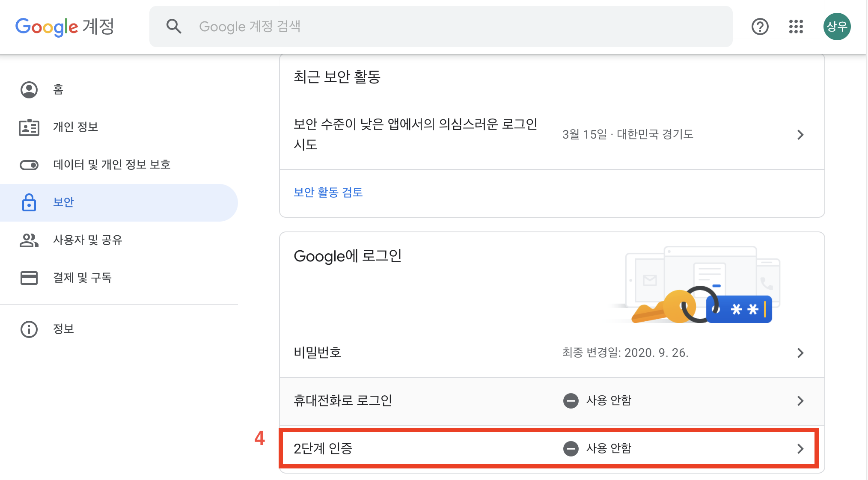Click the 결제 및 구독 card icon

(29, 278)
